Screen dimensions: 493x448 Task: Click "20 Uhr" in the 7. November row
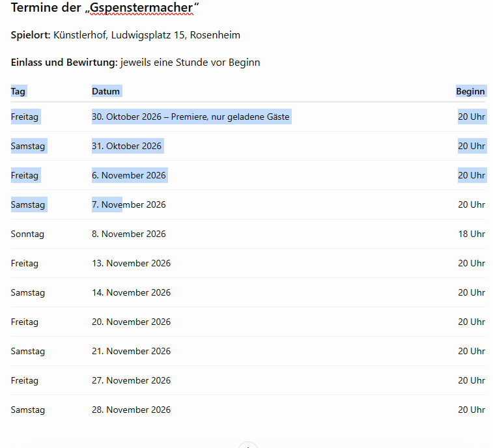tap(472, 204)
